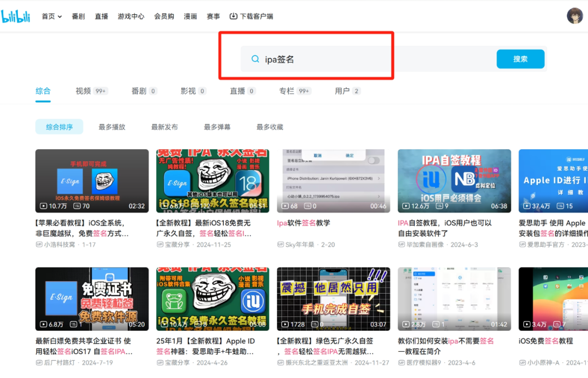Sort by 最多收藏

(269, 127)
